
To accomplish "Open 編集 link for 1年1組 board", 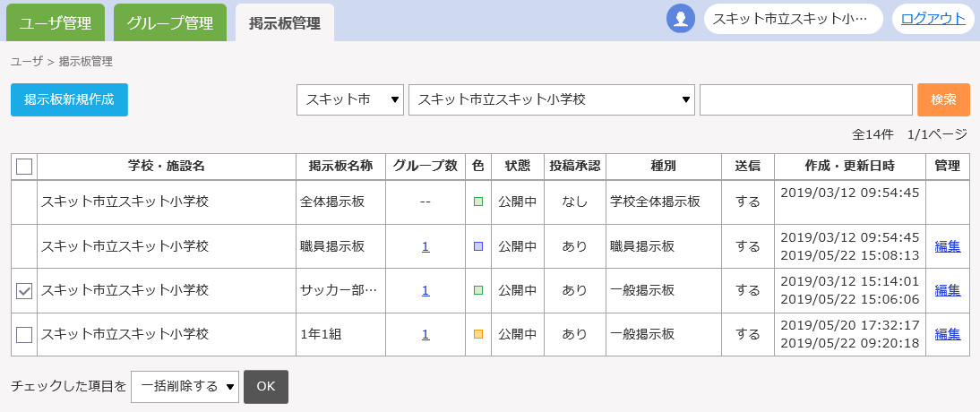I will [947, 334].
